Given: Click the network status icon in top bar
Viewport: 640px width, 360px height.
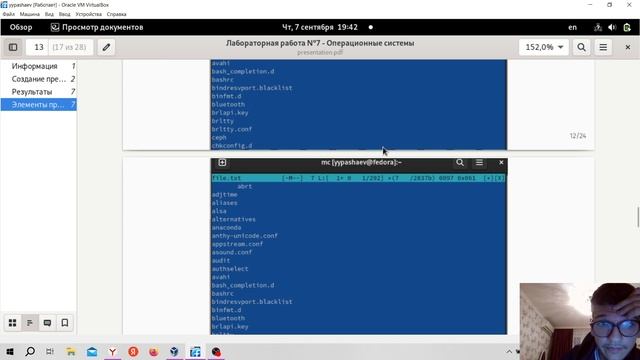Looking at the screenshot, I should [598, 27].
